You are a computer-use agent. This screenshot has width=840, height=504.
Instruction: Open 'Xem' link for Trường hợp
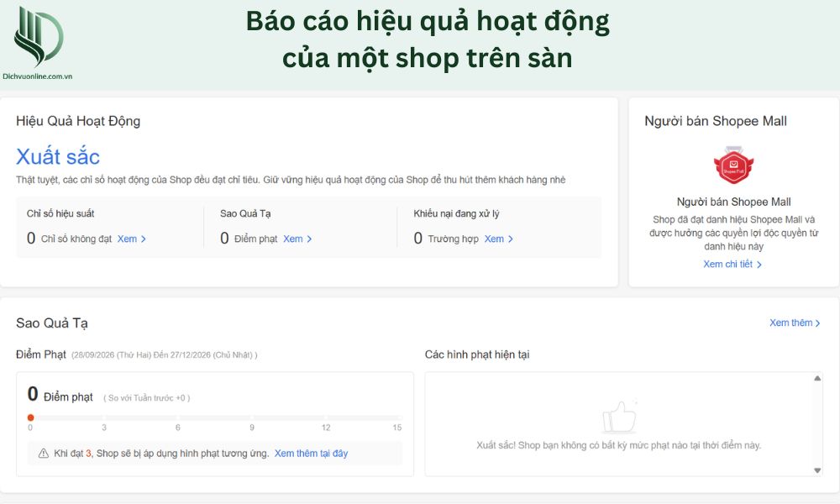pos(499,239)
